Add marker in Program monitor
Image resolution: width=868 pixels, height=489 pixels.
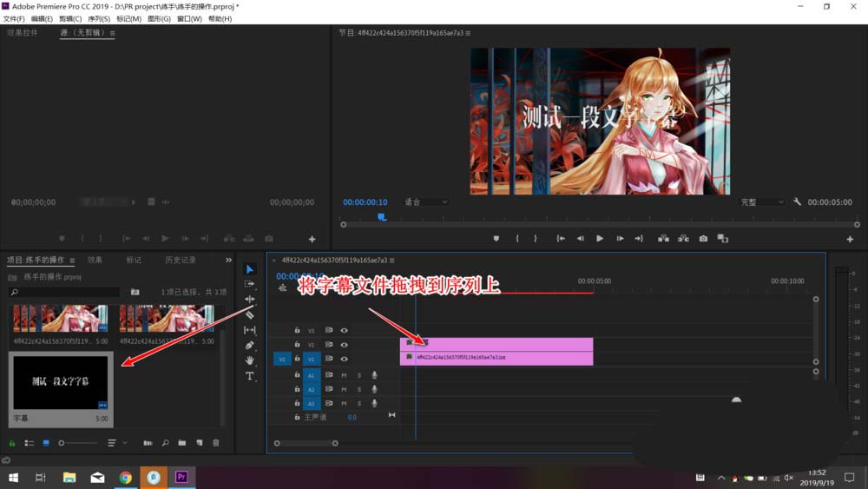pos(496,239)
